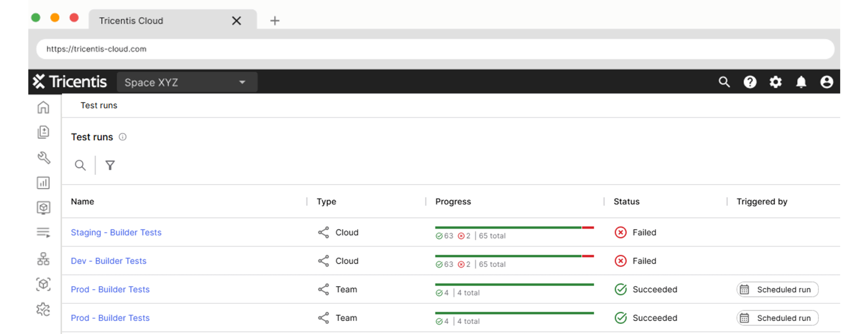Open Dev - Builder Tests link
The height and width of the screenshot is (334, 868).
(108, 261)
